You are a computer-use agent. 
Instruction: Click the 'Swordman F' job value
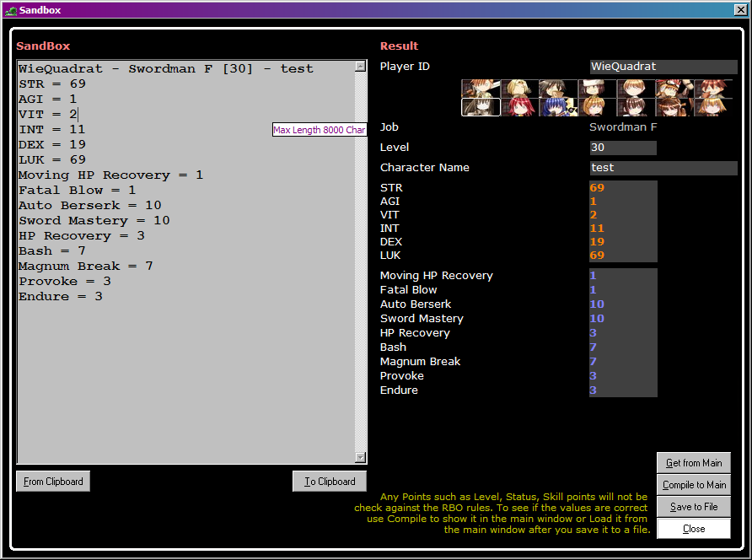(623, 127)
